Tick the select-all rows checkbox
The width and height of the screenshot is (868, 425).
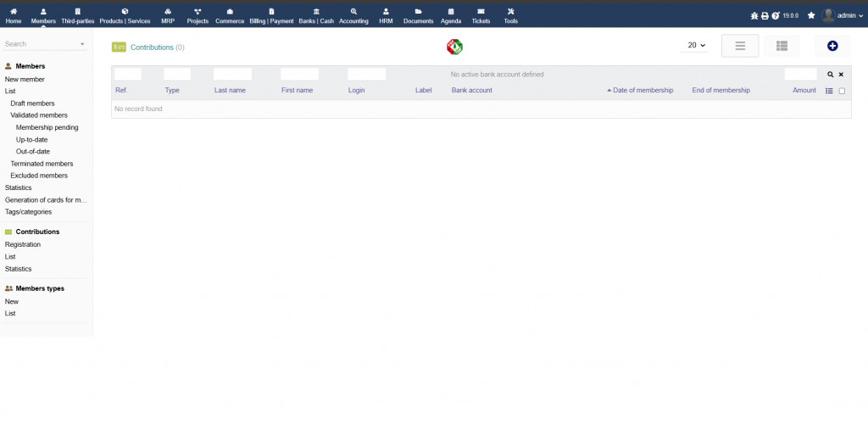(842, 91)
